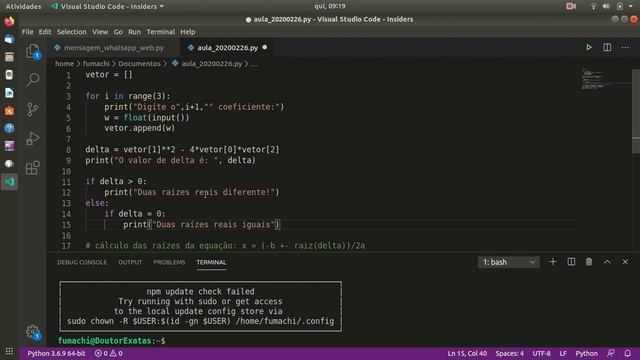Open the Search view in activity bar
Viewport: 640px width, 360px height.
pos(33,79)
